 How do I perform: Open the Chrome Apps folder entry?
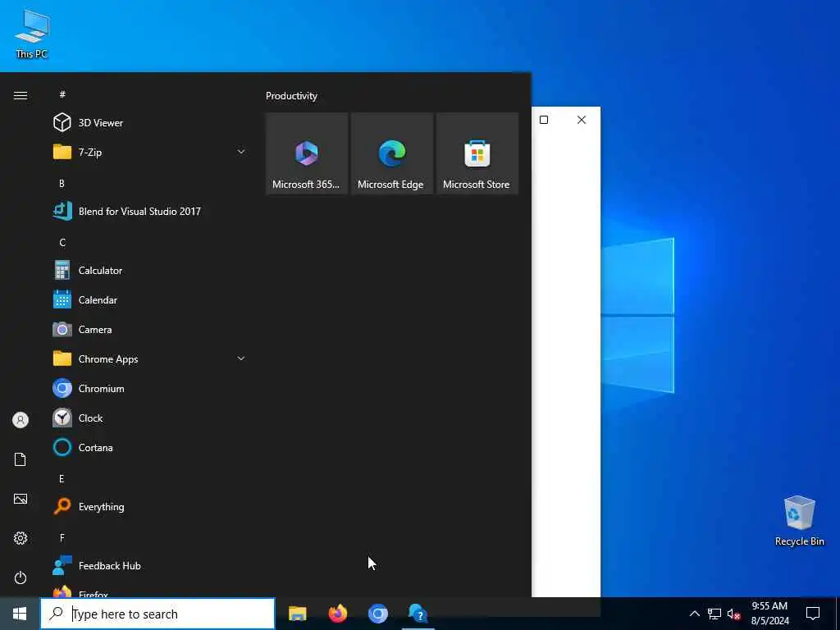[x=150, y=359]
